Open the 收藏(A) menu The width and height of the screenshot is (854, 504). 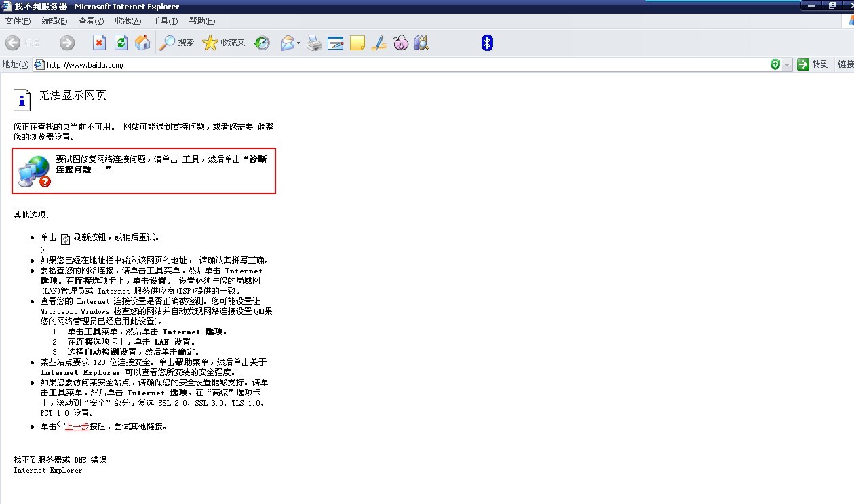tap(128, 21)
